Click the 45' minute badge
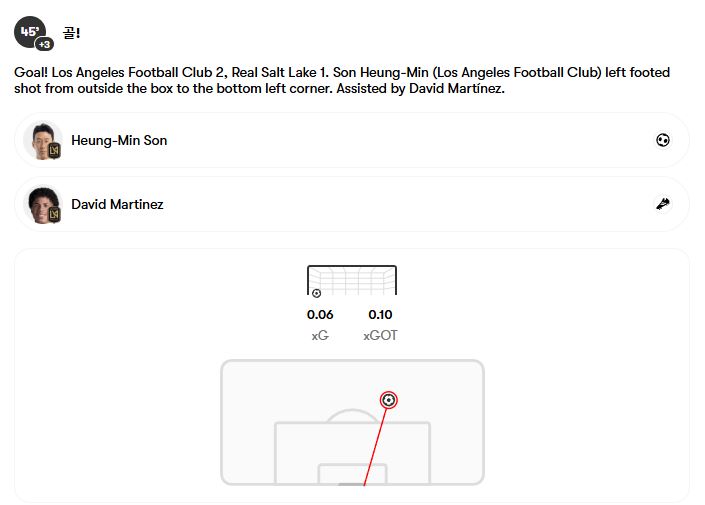Image resolution: width=705 pixels, height=505 pixels. (28, 31)
